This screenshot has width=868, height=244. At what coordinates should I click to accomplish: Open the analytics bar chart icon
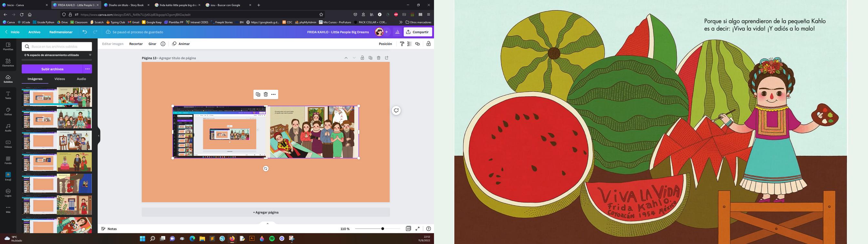tap(397, 32)
